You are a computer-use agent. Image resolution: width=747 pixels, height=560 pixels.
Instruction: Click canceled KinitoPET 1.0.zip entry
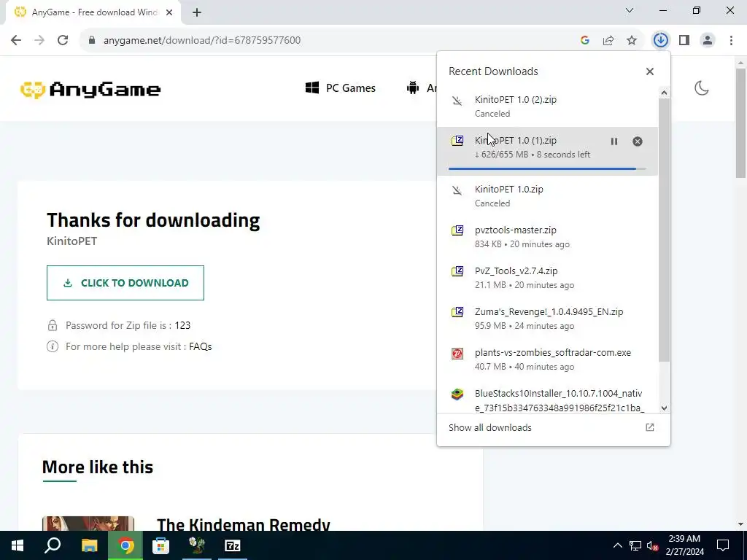[x=547, y=195]
